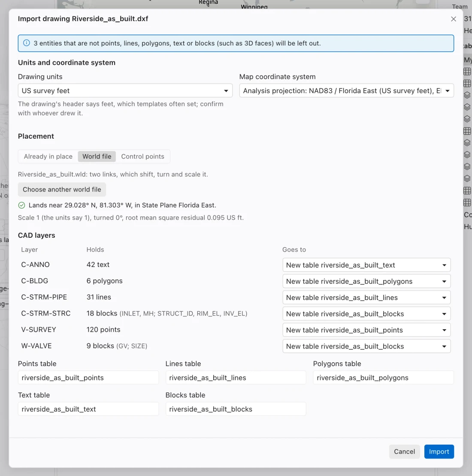
Task: Open the Goes to dropdown for C-ANNO
Action: [366, 265]
